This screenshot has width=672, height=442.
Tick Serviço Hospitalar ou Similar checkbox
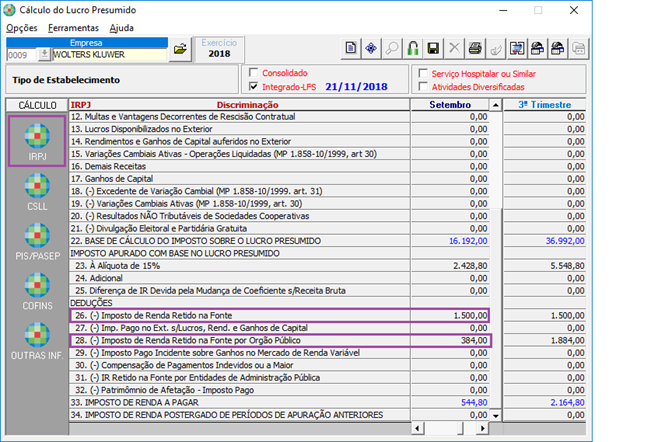coord(423,73)
